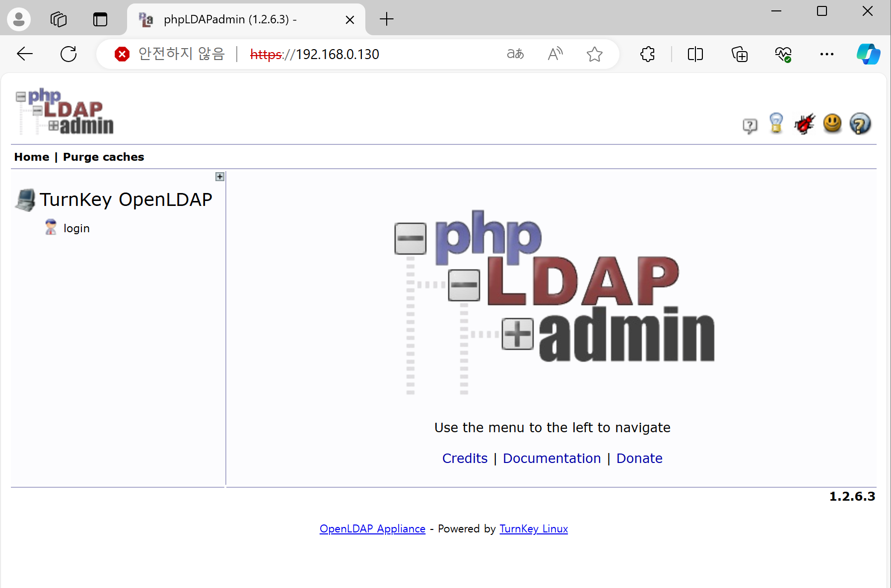Click the yellow smiley donate icon
This screenshot has width=891, height=588.
pos(832,124)
